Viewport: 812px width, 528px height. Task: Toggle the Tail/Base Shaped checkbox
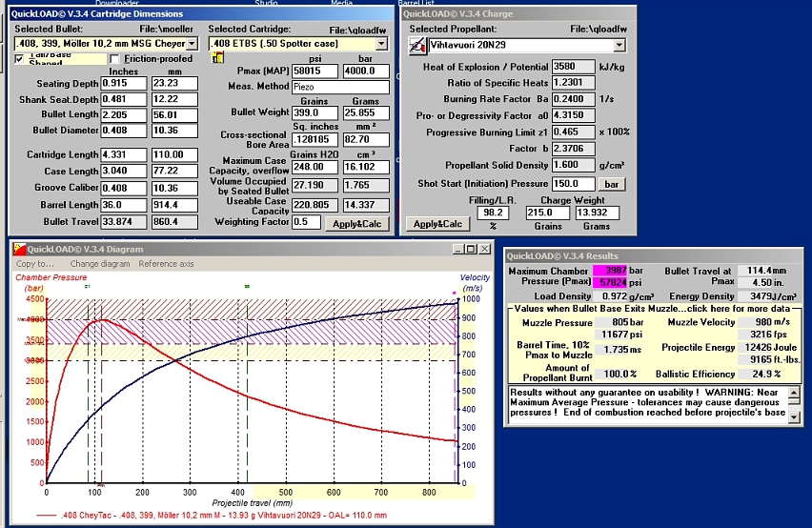tap(19, 59)
